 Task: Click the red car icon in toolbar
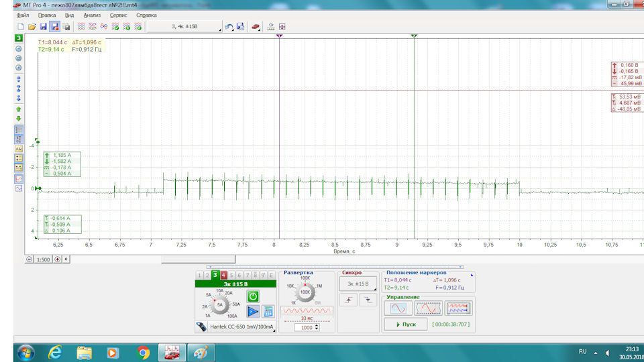coord(255,27)
